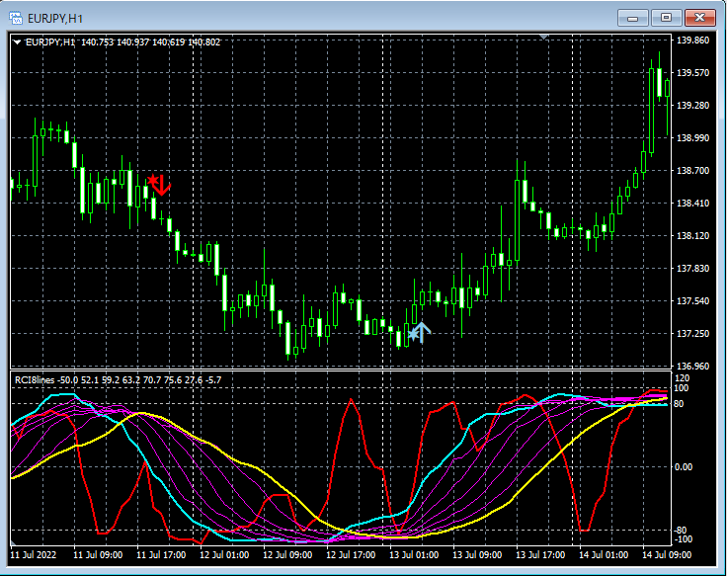Click the EURJPY,H1 title bar text
The image size is (728, 576).
pyautogui.click(x=55, y=19)
